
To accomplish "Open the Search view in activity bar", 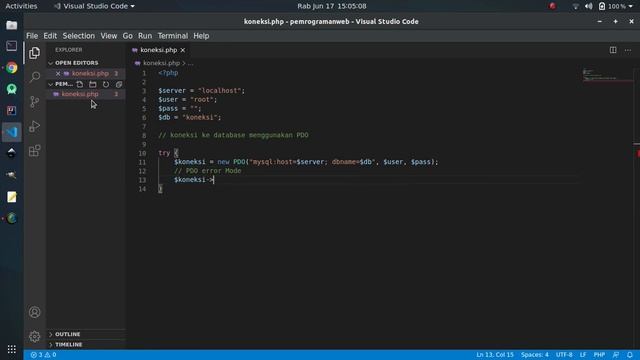I will click(x=35, y=77).
